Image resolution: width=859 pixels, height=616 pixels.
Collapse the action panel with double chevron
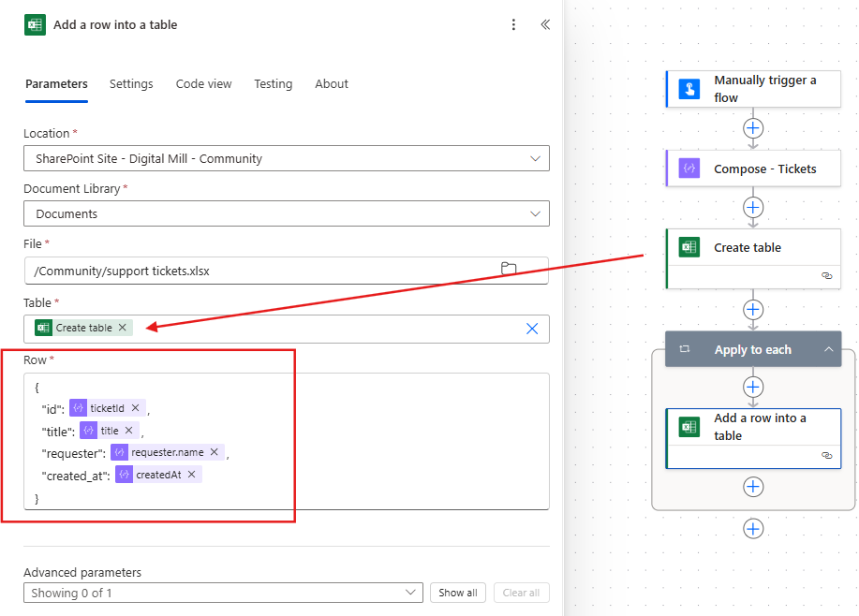click(545, 24)
